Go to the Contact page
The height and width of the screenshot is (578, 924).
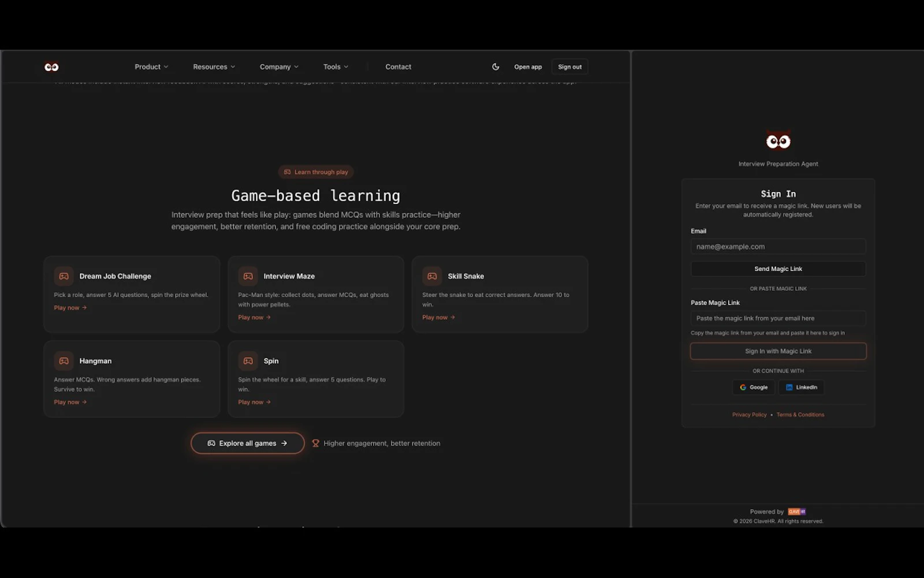point(398,67)
